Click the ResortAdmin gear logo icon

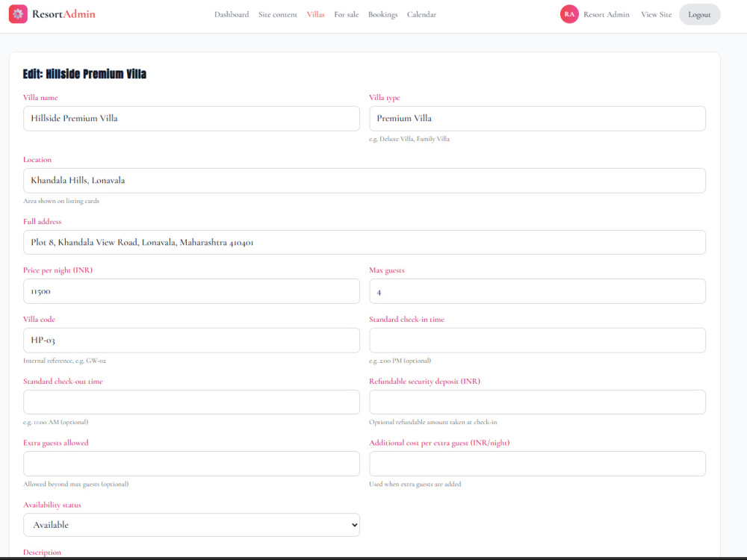[x=18, y=14]
